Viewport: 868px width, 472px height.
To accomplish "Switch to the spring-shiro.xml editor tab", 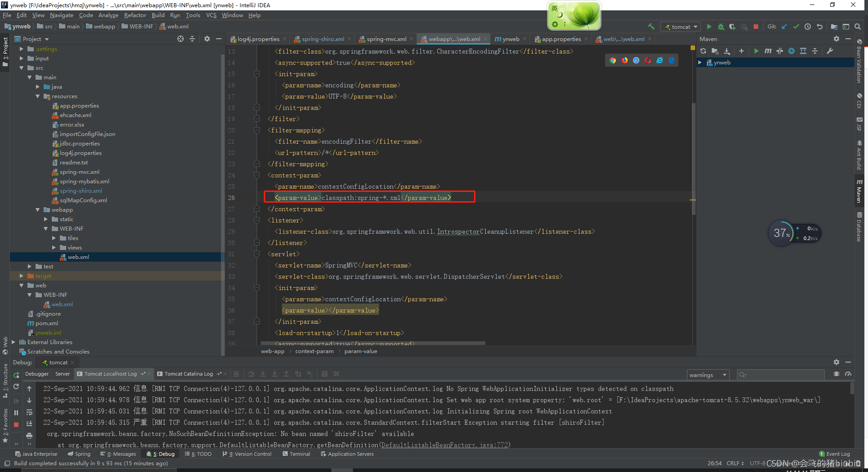I will coord(323,39).
